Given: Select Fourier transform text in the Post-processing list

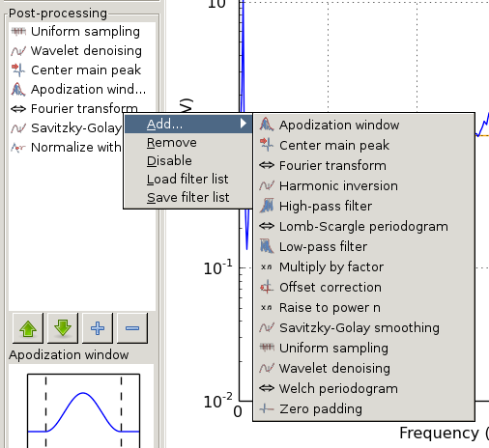Looking at the screenshot, I should (84, 109).
